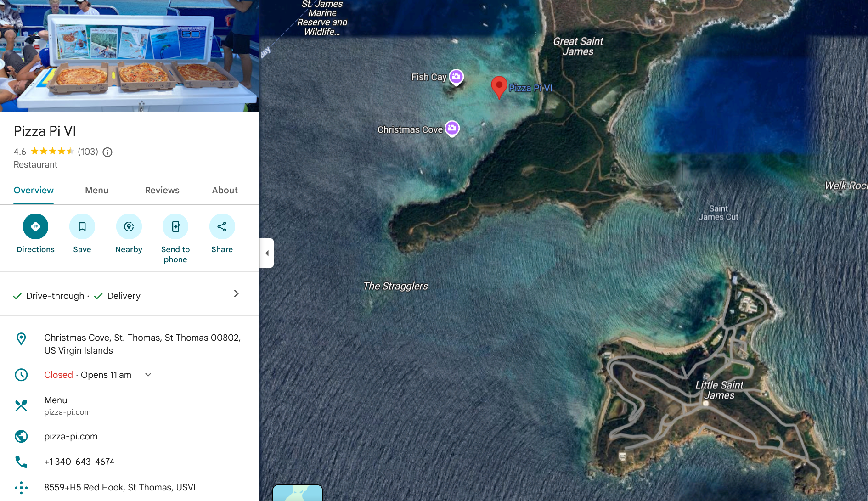Screen dimensions: 868x501
Task: Click the map layers thumbnail
Action: [x=298, y=493]
